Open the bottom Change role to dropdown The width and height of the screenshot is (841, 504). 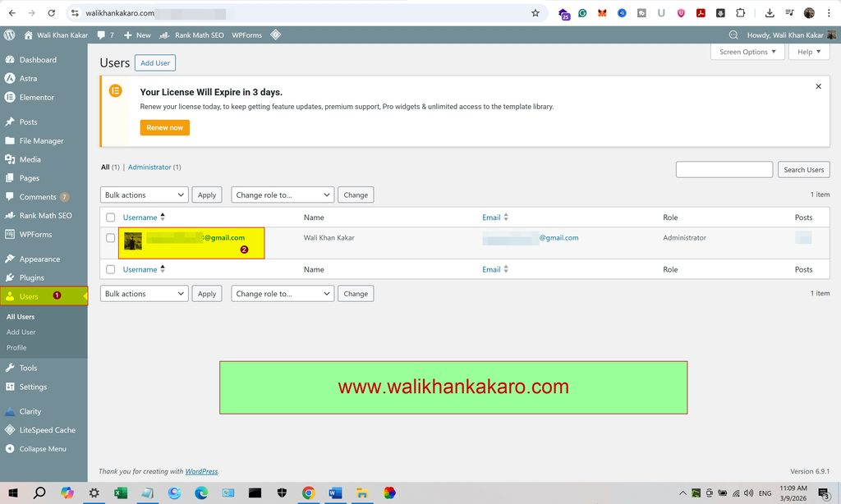(283, 293)
